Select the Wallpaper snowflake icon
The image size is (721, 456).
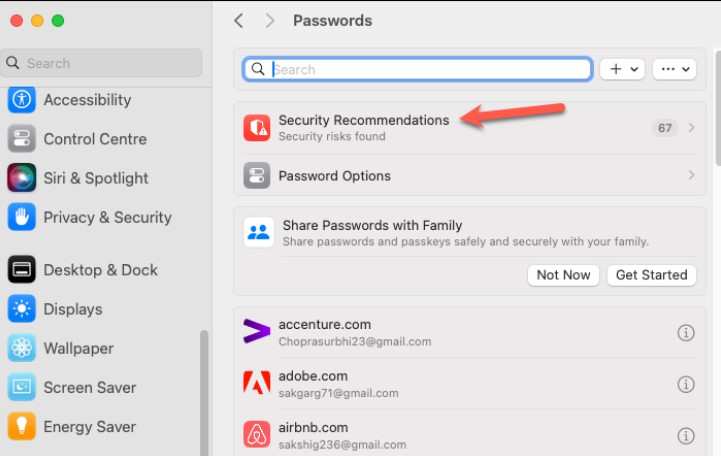22,348
